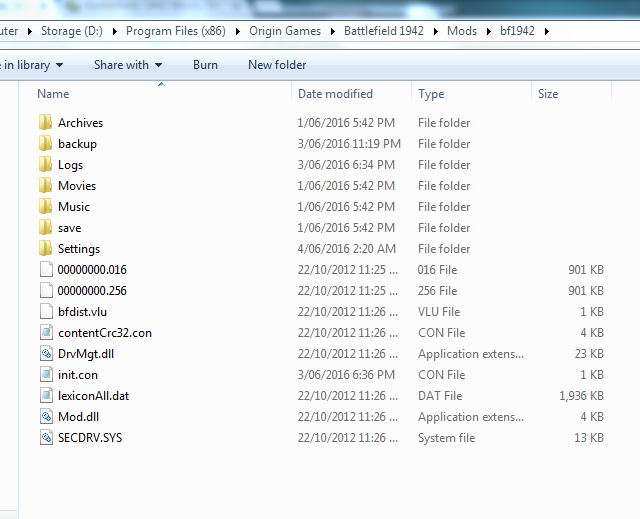The width and height of the screenshot is (640, 519).
Task: Navigate to Origin Games breadcrumb
Action: tap(285, 31)
